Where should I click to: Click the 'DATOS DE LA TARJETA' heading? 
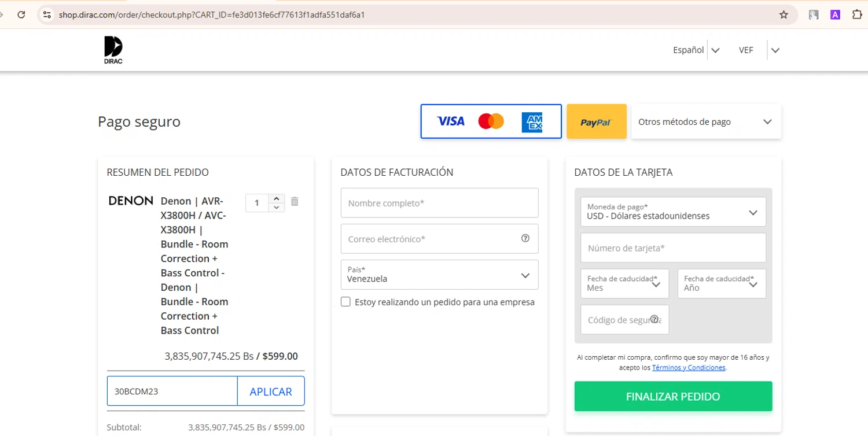[623, 172]
